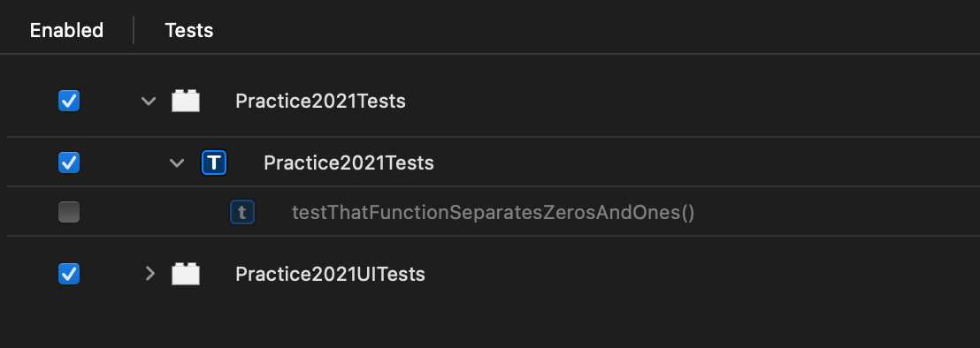The height and width of the screenshot is (348, 980).
Task: Enable the testThatFunctionSeparatesZerosAndOnes() checkbox
Action: pyautogui.click(x=69, y=213)
